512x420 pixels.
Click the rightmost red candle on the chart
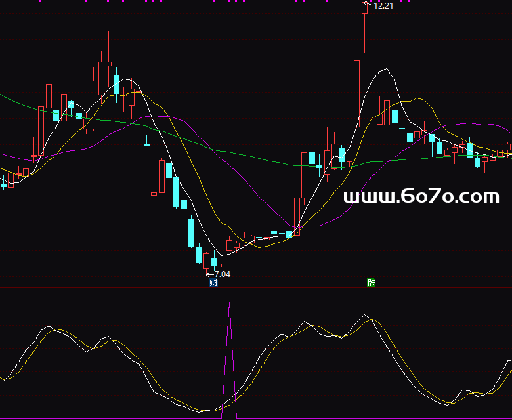[x=507, y=148]
